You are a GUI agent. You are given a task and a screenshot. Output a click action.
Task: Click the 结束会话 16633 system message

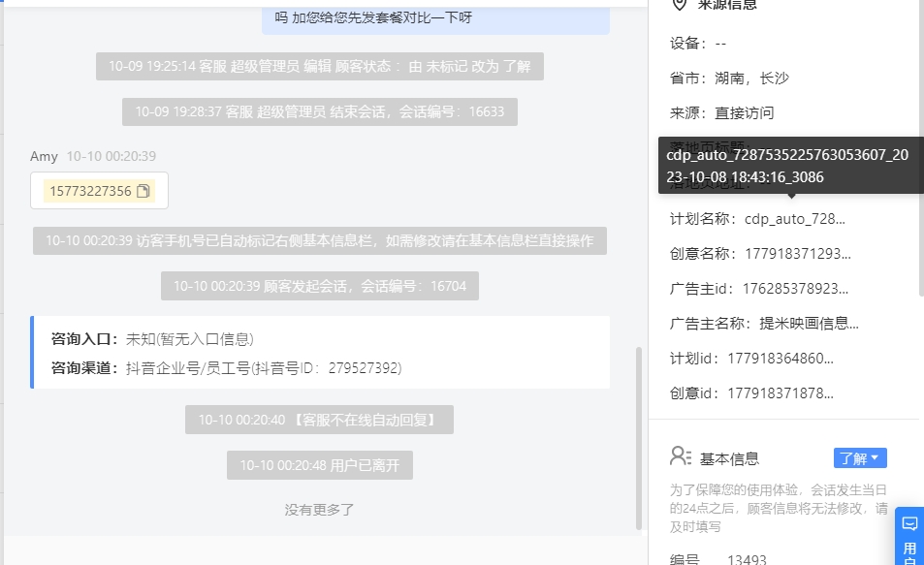pyautogui.click(x=319, y=112)
